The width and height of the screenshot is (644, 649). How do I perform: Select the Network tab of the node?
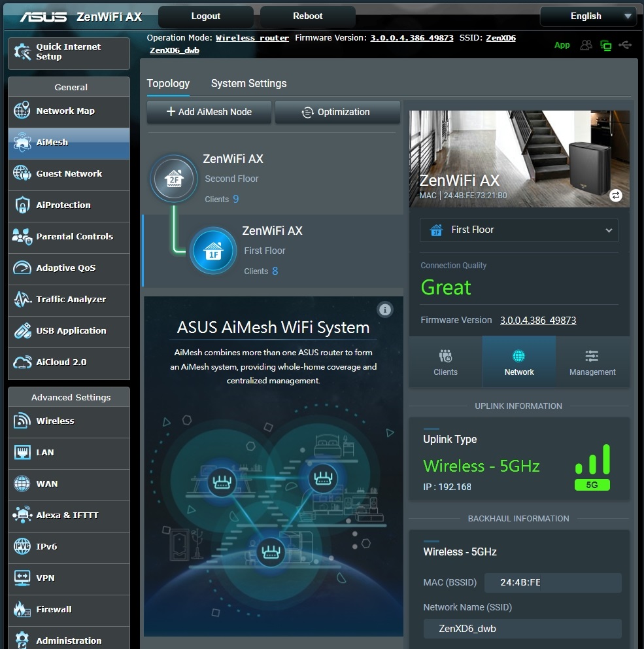point(519,362)
